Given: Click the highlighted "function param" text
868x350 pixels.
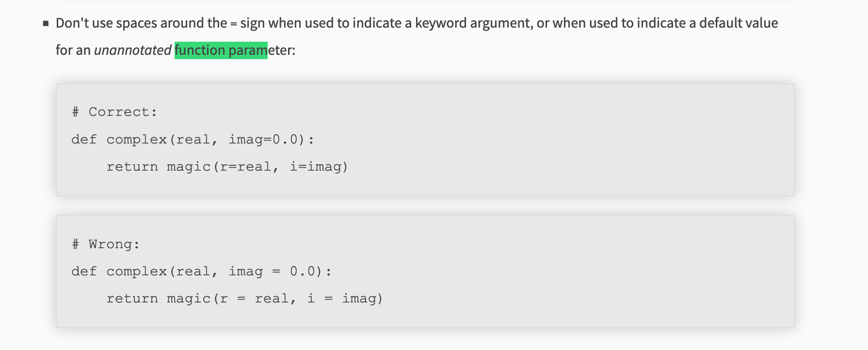Looking at the screenshot, I should point(221,50).
